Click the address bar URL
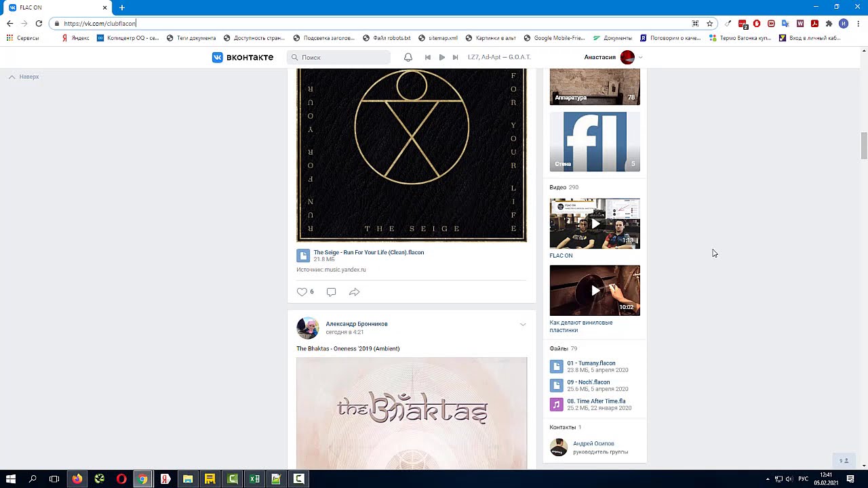Screen dimensions: 868x488 [x=100, y=24]
